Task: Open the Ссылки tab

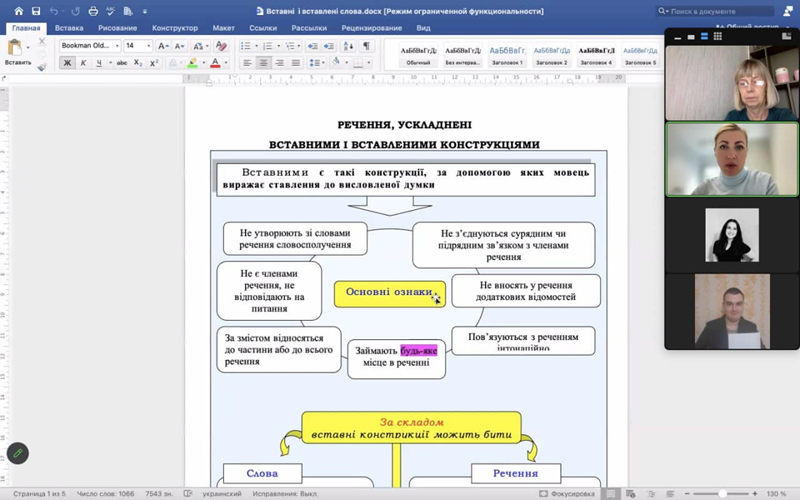Action: [263, 28]
